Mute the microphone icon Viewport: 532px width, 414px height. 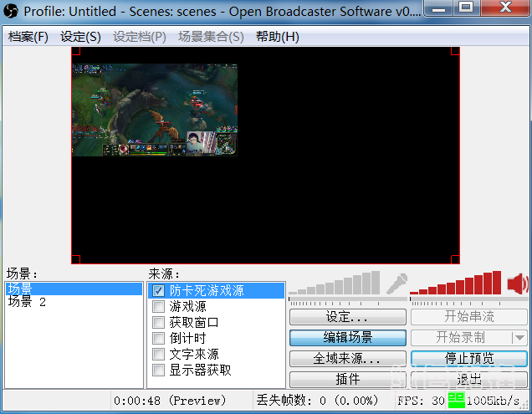pos(397,284)
